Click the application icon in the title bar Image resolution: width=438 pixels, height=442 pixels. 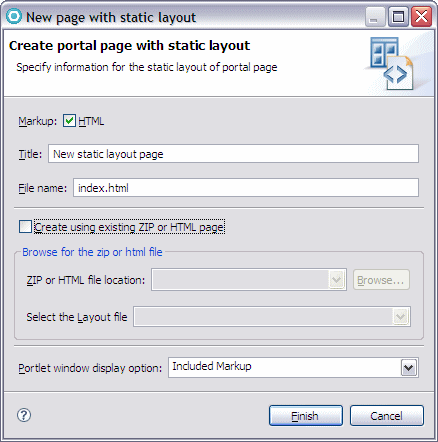click(x=14, y=16)
